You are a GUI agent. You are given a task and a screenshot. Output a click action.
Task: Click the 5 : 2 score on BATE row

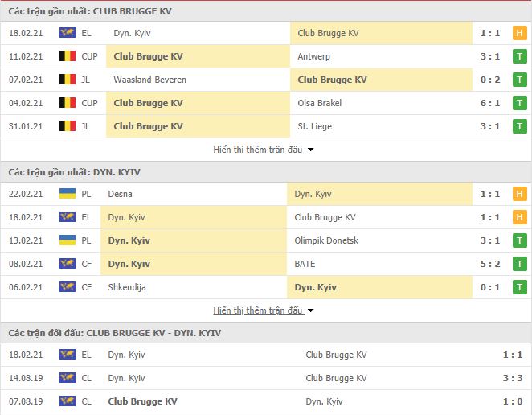490,264
